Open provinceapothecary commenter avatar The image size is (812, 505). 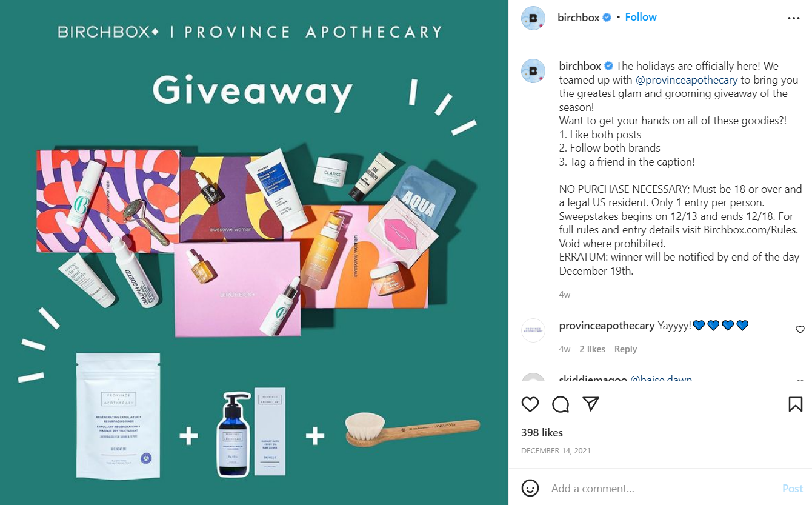coord(533,330)
